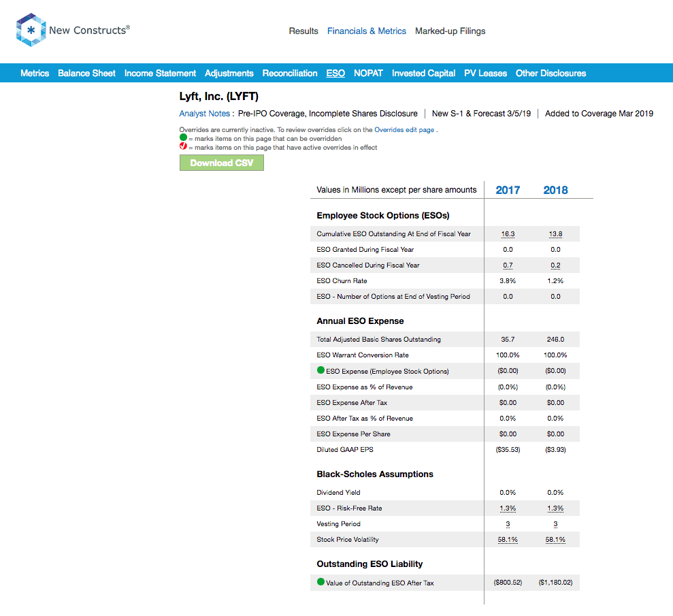Go to the Metrics section
Screen dimensions: 673x616
pos(35,73)
